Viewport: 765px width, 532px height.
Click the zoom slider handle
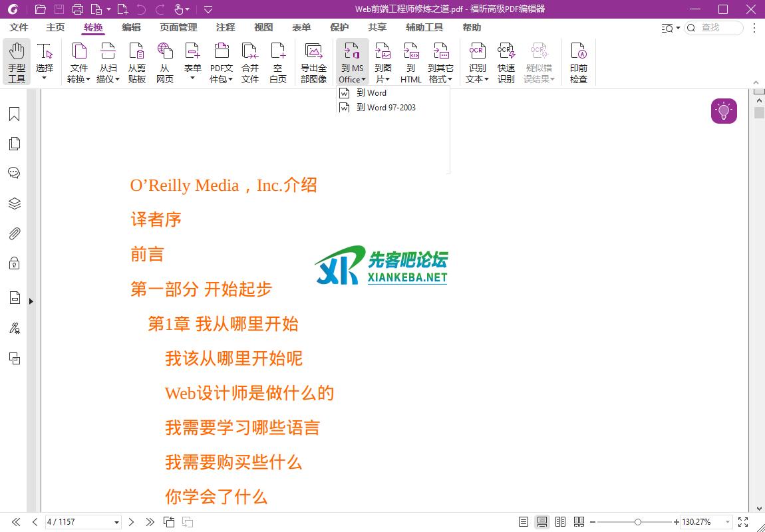coord(638,522)
